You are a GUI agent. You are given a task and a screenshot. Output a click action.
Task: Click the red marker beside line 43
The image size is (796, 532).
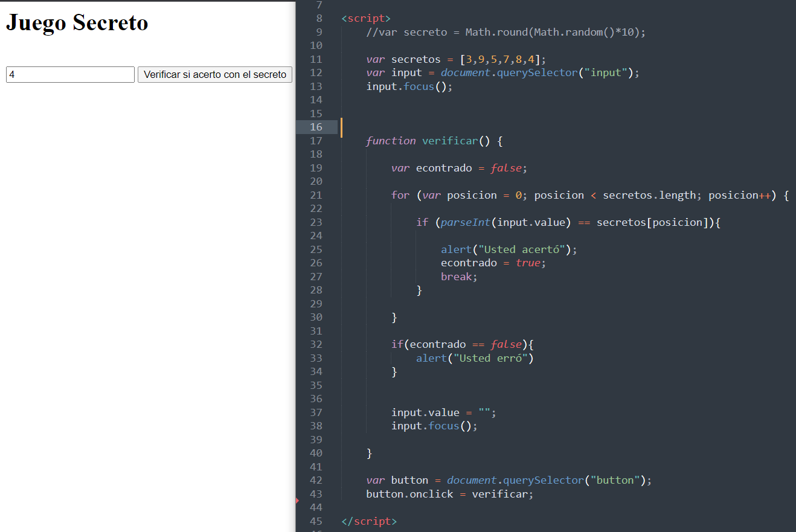298,500
